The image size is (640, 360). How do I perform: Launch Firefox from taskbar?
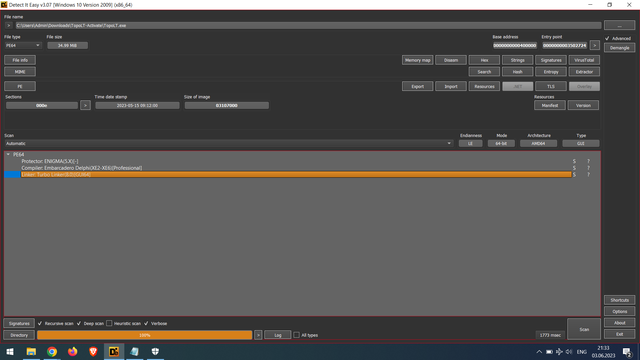coord(73,351)
